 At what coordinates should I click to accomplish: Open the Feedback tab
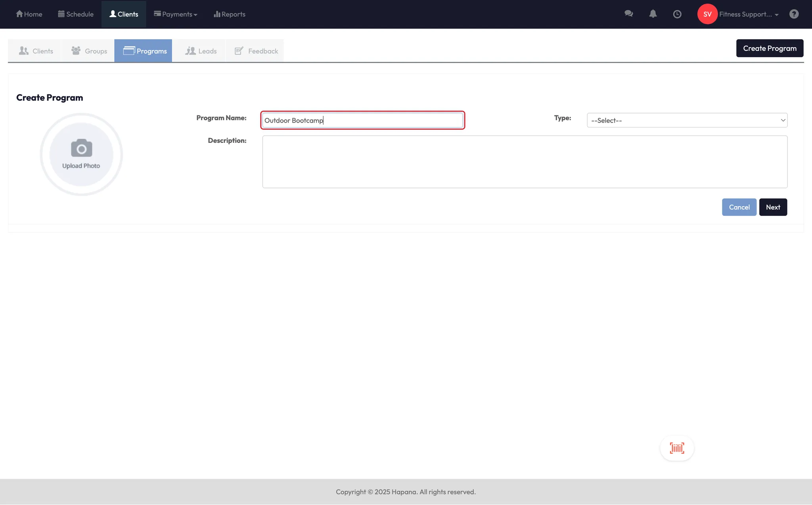pos(256,51)
